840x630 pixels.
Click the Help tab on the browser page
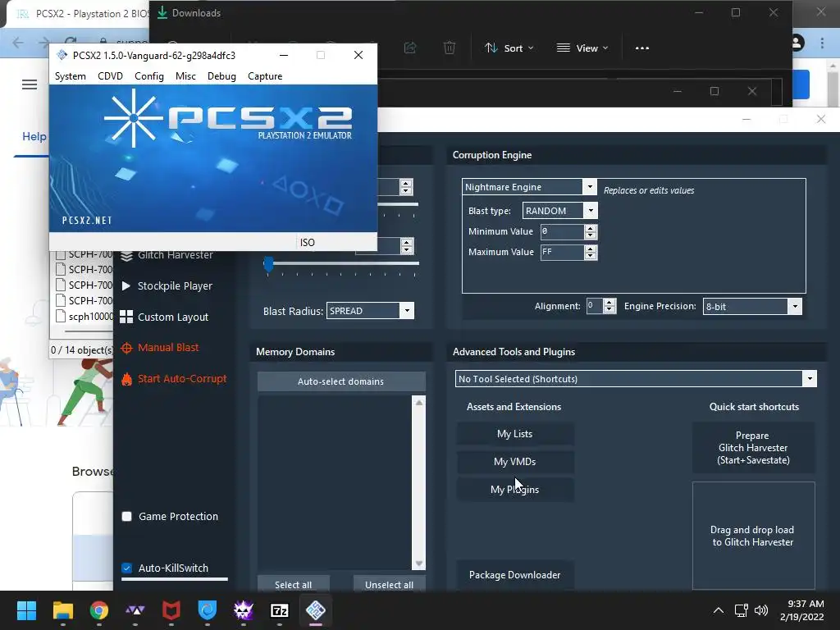34,137
